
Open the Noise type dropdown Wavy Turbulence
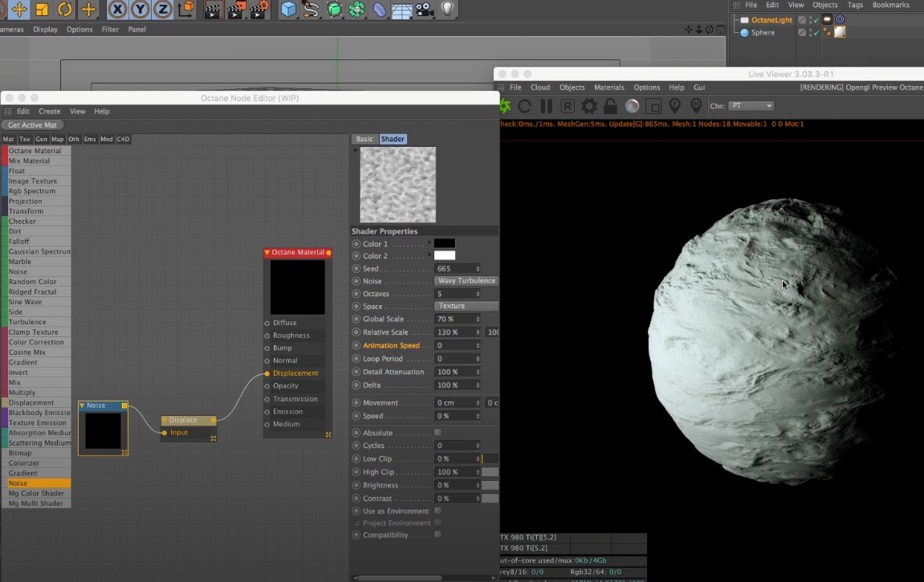tap(466, 281)
